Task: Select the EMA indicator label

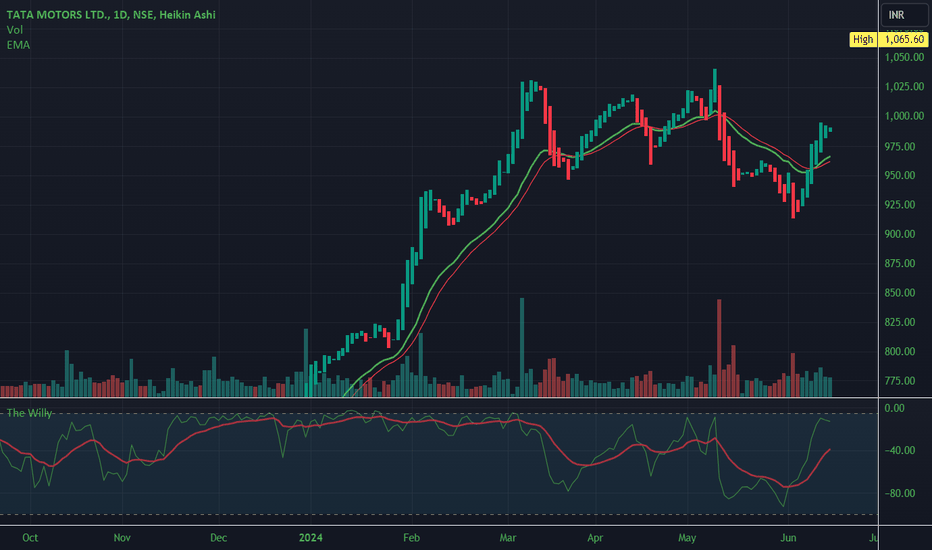Action: 18,45
